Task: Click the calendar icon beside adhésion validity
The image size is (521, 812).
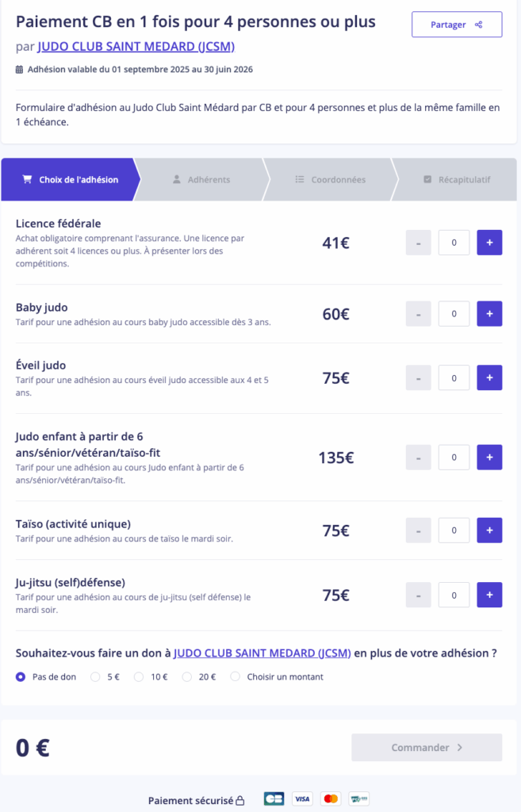Action: (20, 70)
